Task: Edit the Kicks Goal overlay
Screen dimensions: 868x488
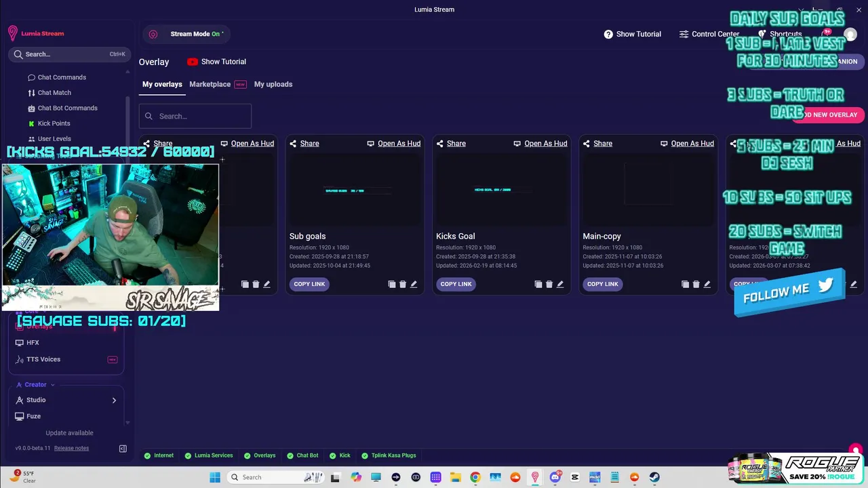Action: click(560, 284)
